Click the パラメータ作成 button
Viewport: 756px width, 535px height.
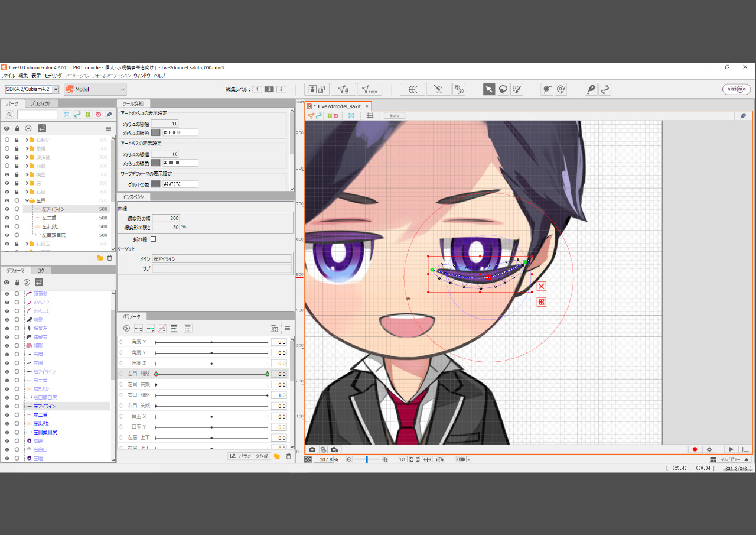coord(249,456)
